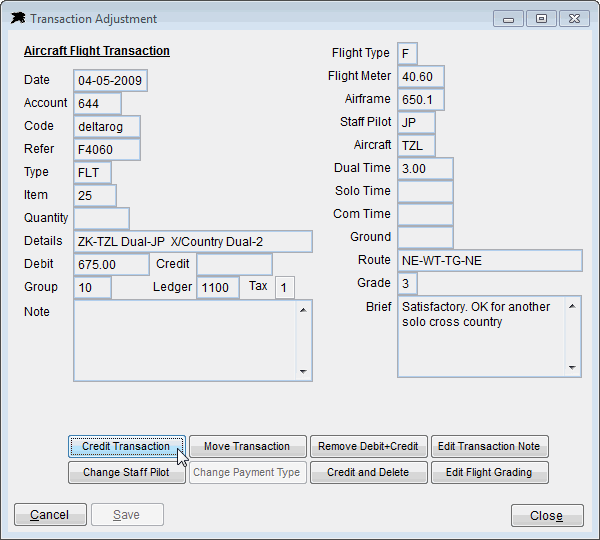Click Brief scrollbar down arrow
Screen dimensions: 600x540
coord(572,367)
